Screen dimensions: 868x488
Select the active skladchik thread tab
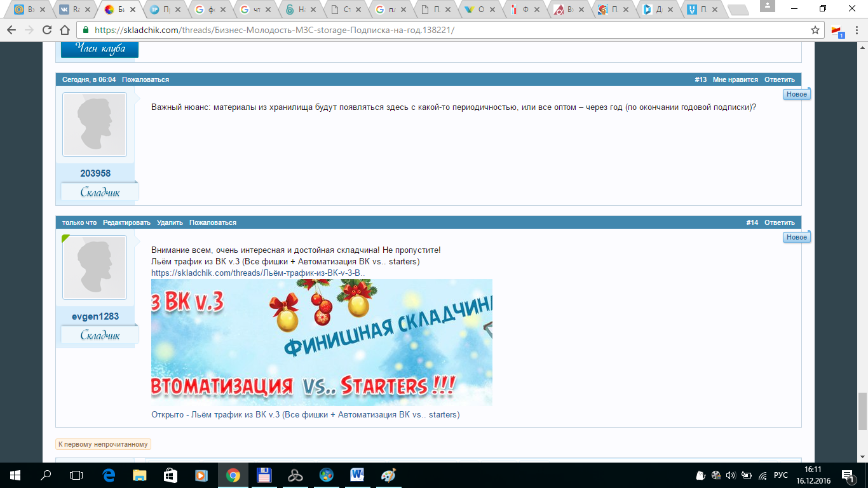point(120,10)
